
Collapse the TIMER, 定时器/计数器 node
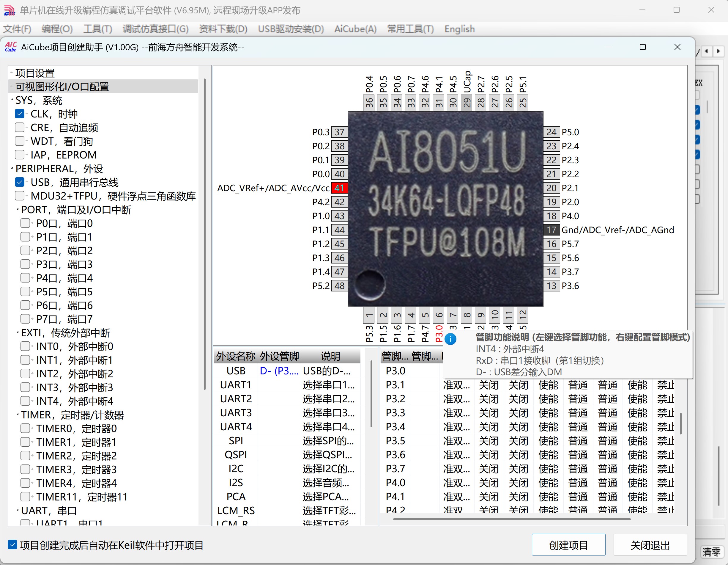[x=18, y=415]
